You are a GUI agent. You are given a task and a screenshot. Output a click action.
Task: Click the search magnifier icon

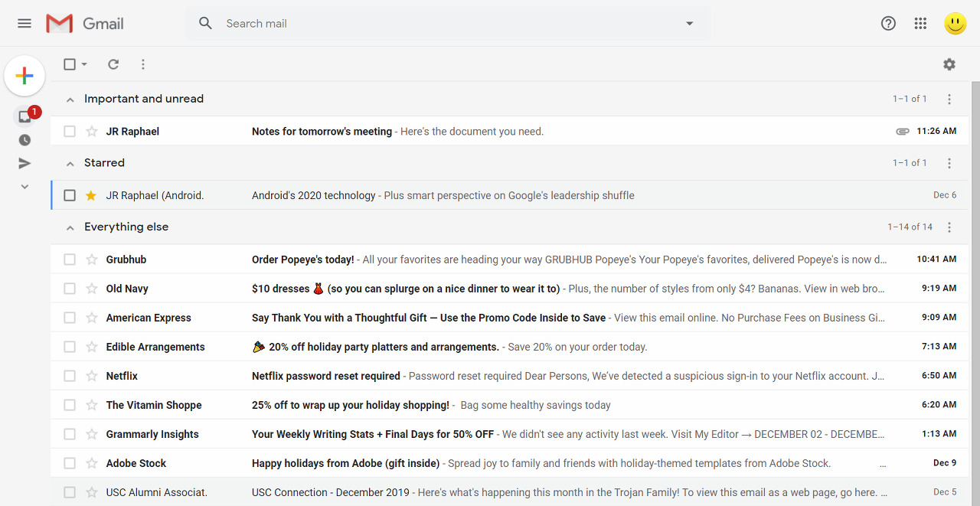[205, 24]
